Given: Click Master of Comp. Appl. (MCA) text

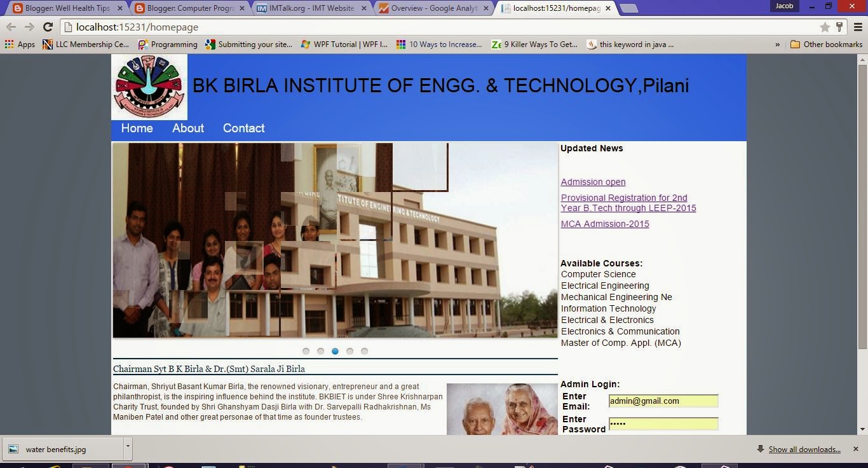Looking at the screenshot, I should coord(621,343).
